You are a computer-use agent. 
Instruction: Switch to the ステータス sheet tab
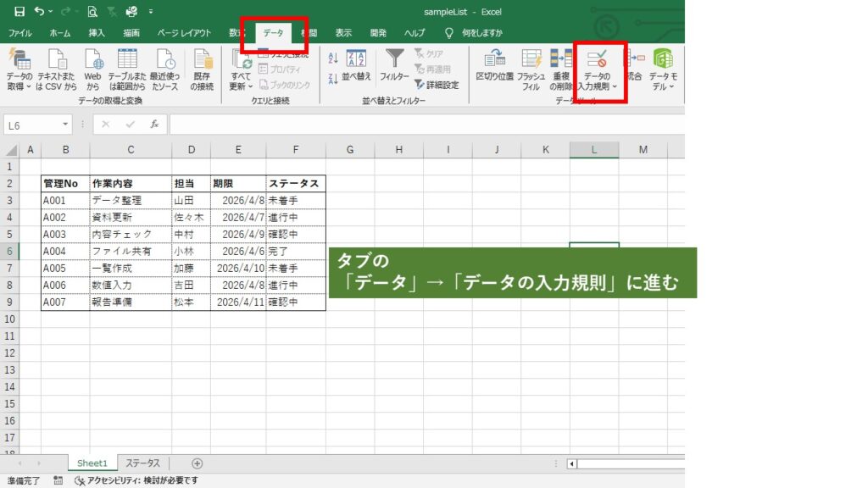click(x=142, y=463)
